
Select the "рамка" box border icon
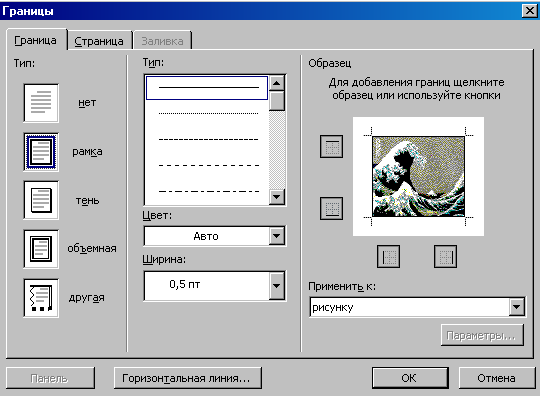(x=41, y=152)
